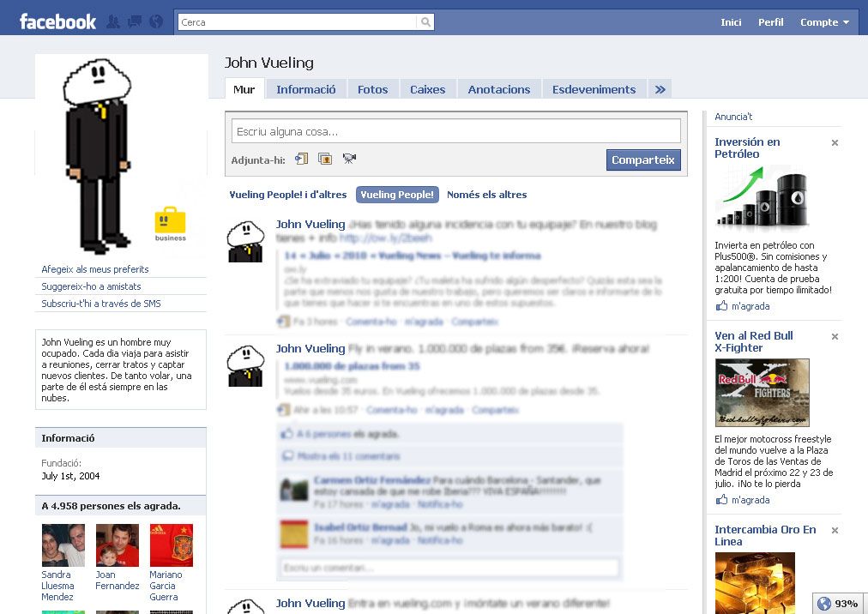Open the messages icon in header
This screenshot has width=868, height=614.
(134, 22)
